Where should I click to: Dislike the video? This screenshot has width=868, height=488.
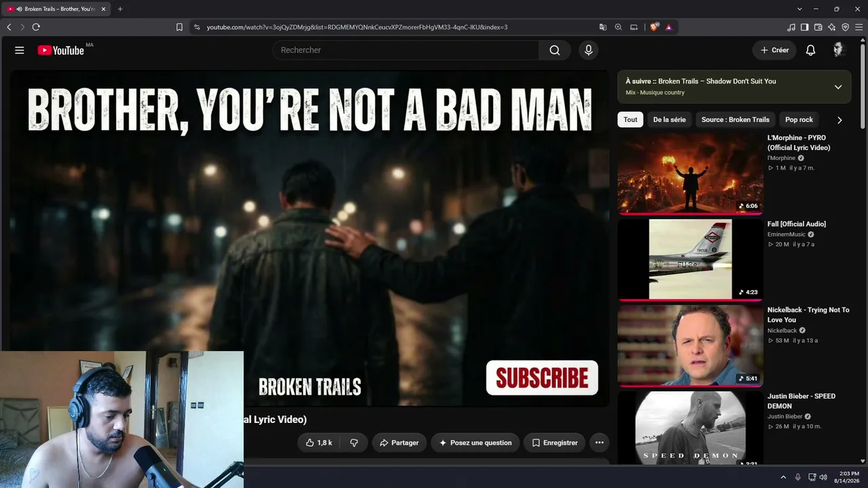click(x=354, y=443)
